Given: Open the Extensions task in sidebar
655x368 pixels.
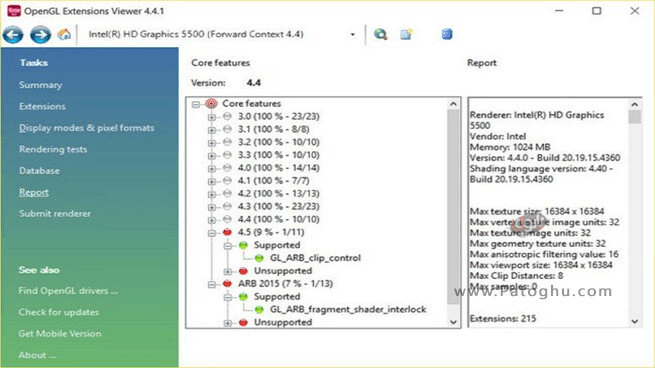Looking at the screenshot, I should [42, 107].
